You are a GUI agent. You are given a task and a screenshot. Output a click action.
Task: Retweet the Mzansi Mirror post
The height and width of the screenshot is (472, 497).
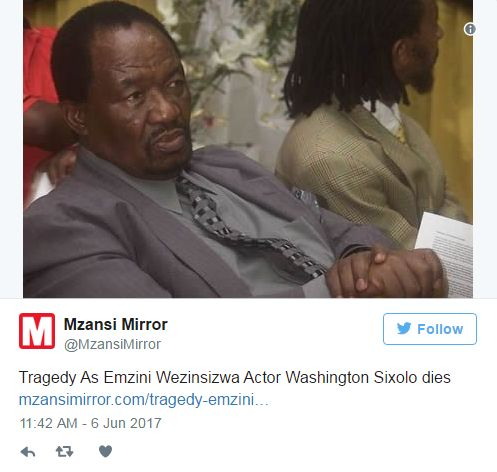[64, 452]
